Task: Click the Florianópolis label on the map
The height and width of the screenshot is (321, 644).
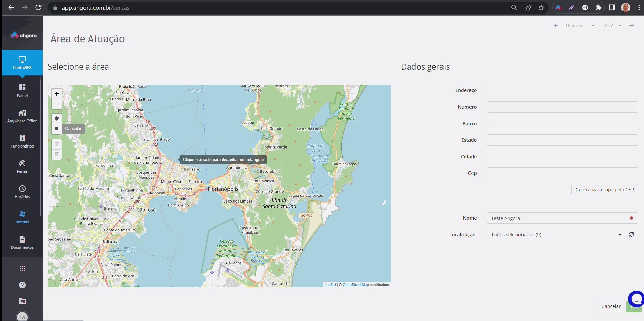Action: point(223,189)
